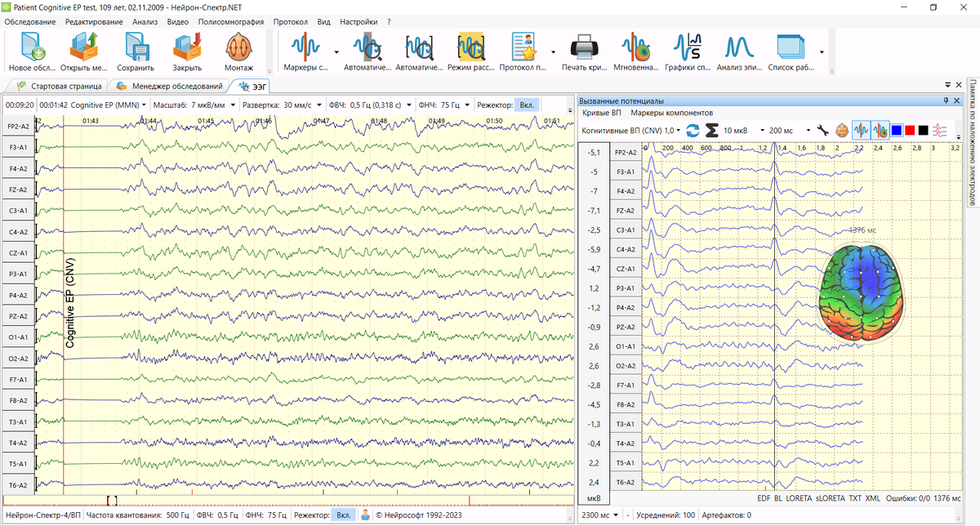Open the Обследование menu
The height and width of the screenshot is (526, 980).
(29, 21)
